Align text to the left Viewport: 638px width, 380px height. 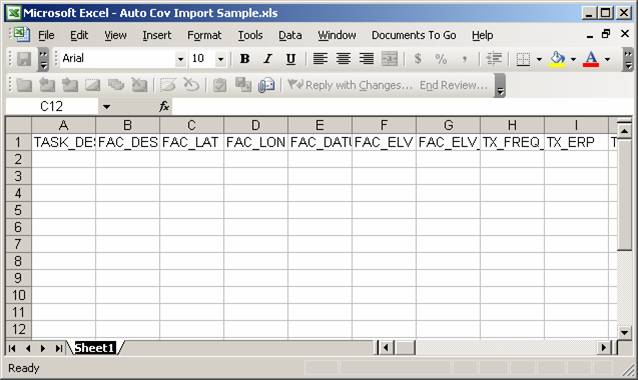(320, 59)
